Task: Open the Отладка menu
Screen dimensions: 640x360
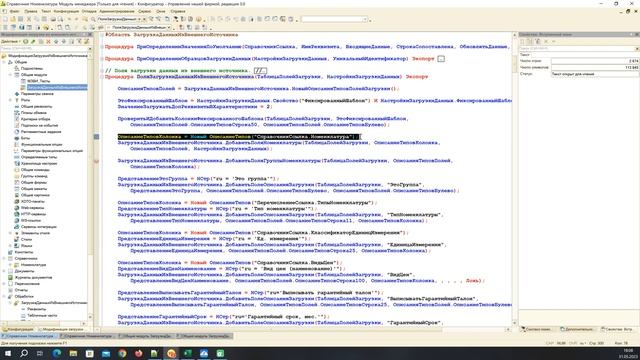Action: pyautogui.click(x=89, y=11)
